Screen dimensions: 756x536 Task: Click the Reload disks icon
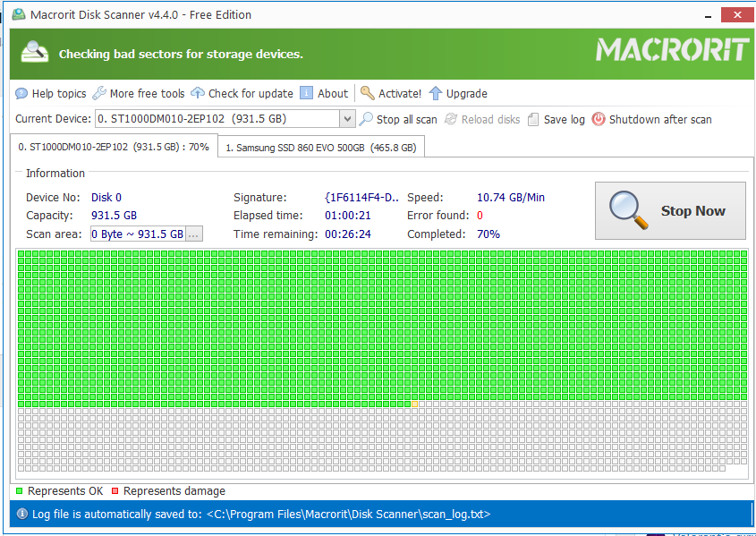click(451, 119)
